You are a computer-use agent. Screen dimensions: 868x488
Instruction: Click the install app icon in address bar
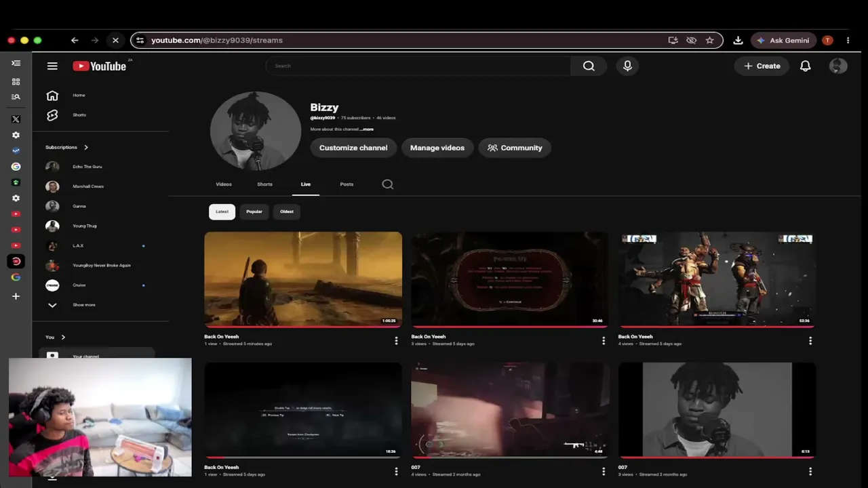(x=673, y=41)
